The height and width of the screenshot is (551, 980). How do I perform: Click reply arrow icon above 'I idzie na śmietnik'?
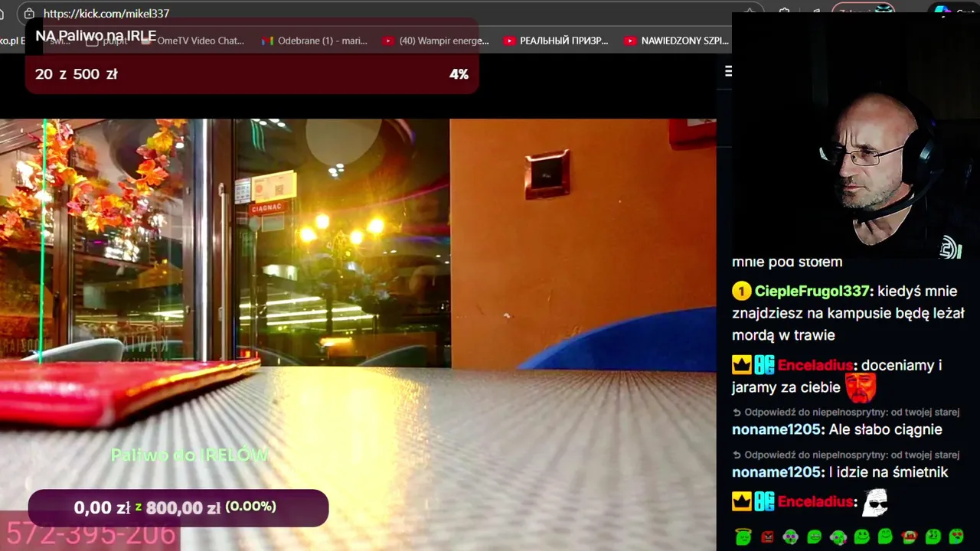[737, 455]
